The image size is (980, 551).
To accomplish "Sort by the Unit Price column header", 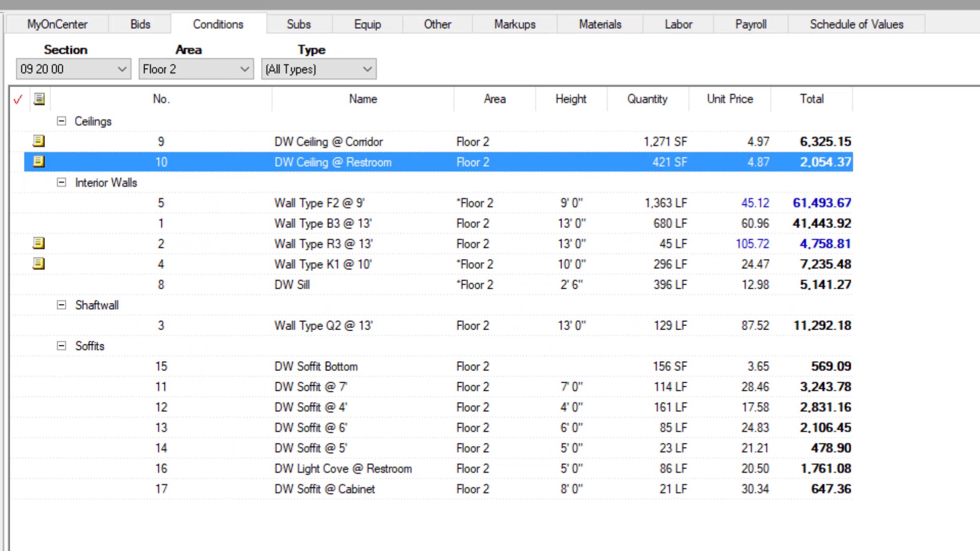I will [729, 99].
